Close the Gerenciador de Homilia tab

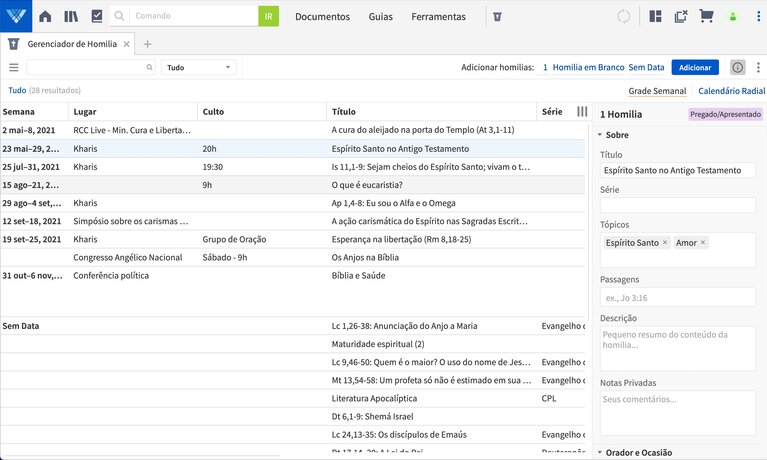click(x=127, y=44)
